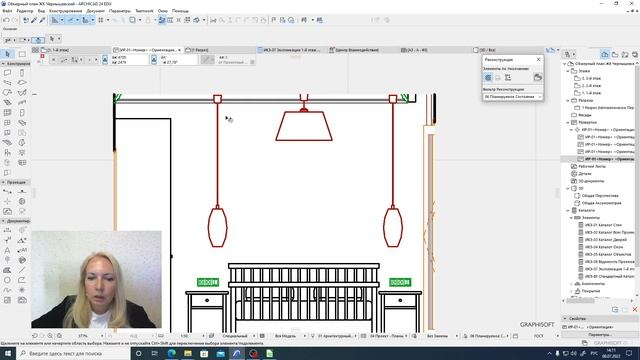Image resolution: width=640 pixels, height=360 pixels.
Task: Collapse the Конструирование toolbox section
Action: tap(3, 64)
